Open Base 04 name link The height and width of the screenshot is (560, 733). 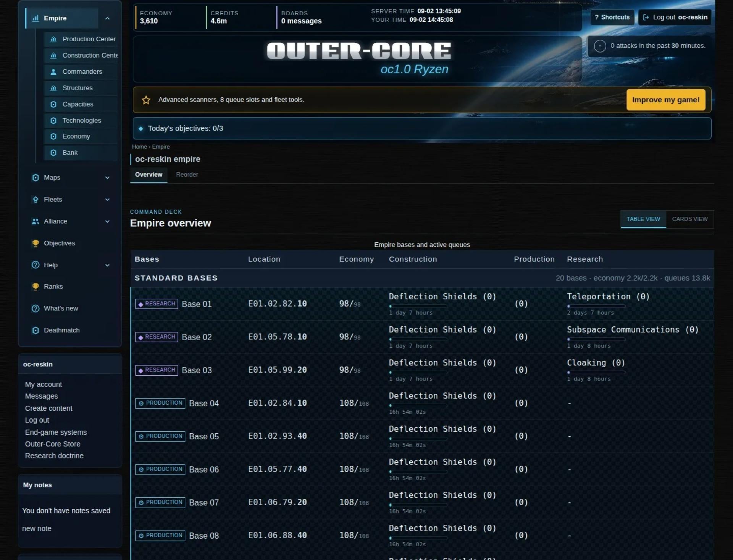click(204, 403)
